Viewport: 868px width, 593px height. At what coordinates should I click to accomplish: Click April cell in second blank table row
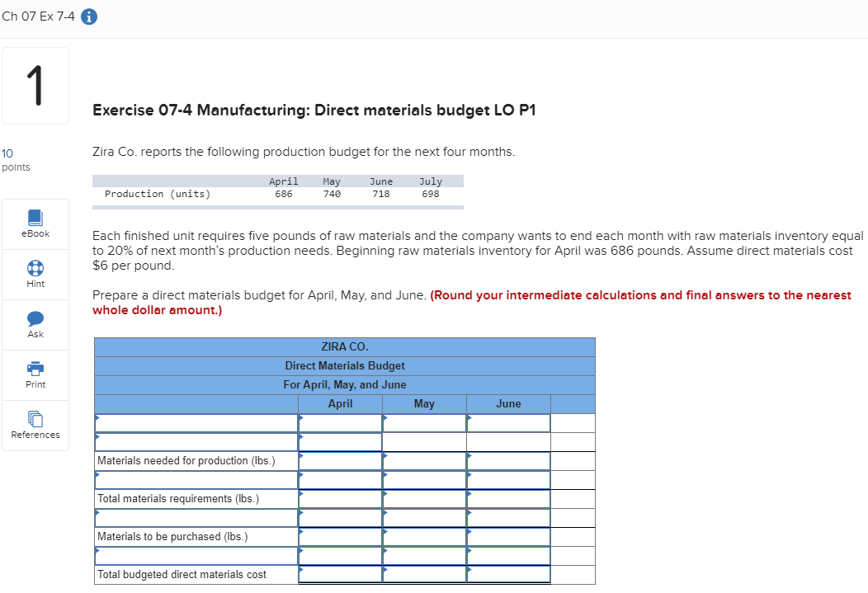pos(341,442)
